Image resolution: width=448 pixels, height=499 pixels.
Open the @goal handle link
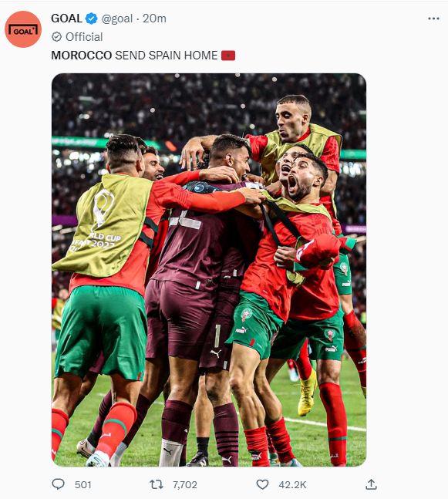(116, 19)
